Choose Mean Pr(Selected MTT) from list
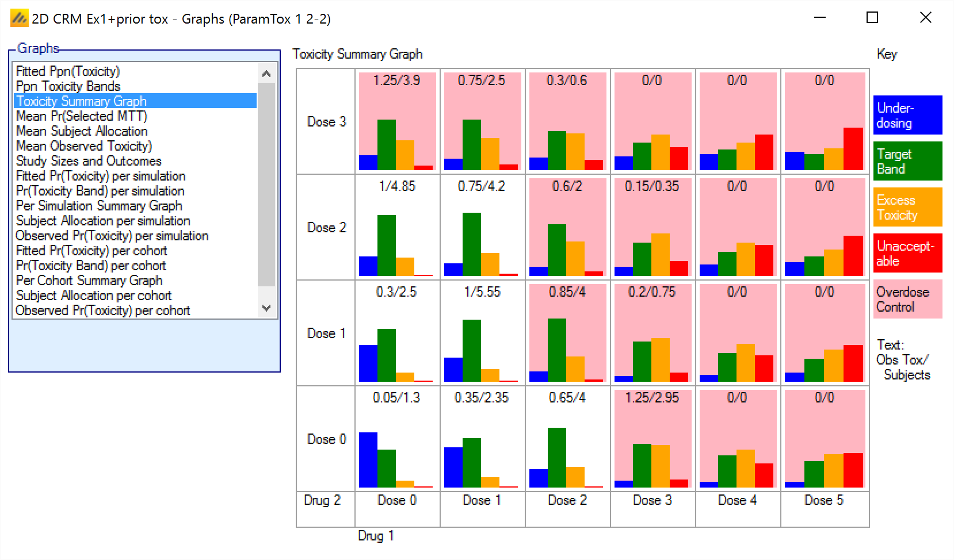Viewport: 954px width, 560px height. tap(82, 116)
